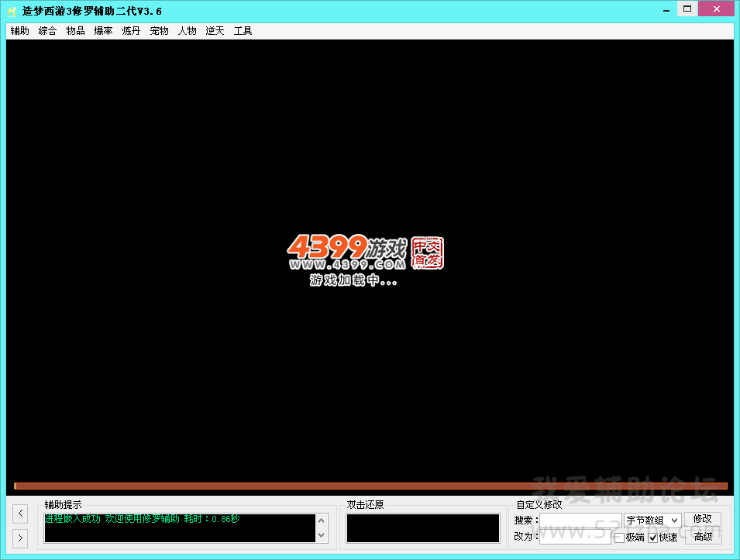This screenshot has height=560, width=740.
Task: Click the left arrow button at the bottom left
Action: [20, 513]
